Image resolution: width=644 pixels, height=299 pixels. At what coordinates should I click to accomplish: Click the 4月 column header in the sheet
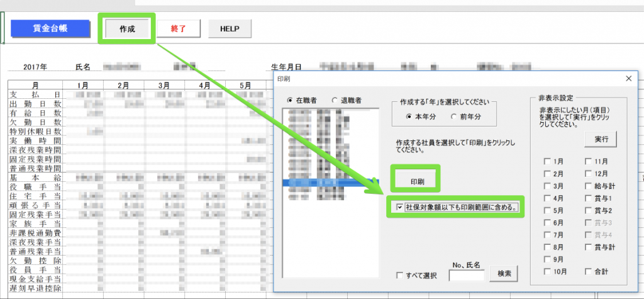click(x=205, y=85)
